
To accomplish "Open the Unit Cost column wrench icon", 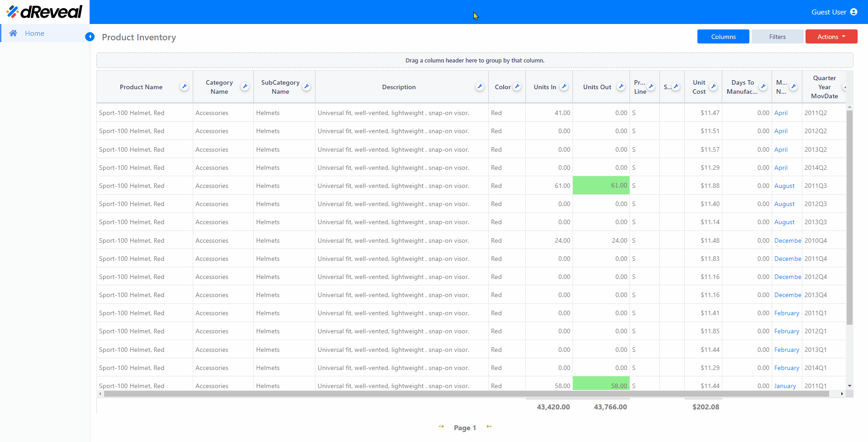I will click(x=714, y=86).
